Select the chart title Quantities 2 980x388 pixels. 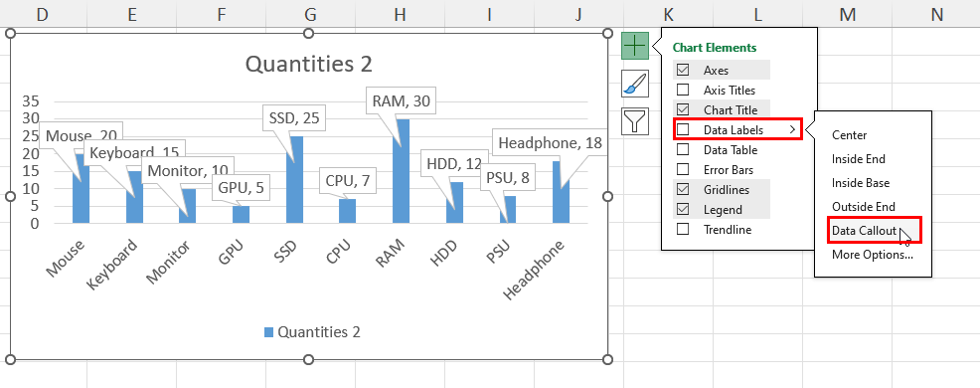(309, 64)
